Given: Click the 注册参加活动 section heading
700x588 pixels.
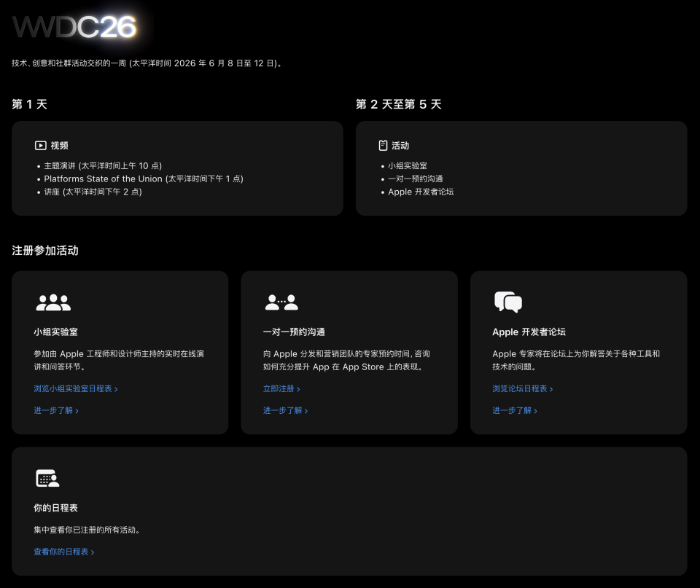Looking at the screenshot, I should (45, 251).
